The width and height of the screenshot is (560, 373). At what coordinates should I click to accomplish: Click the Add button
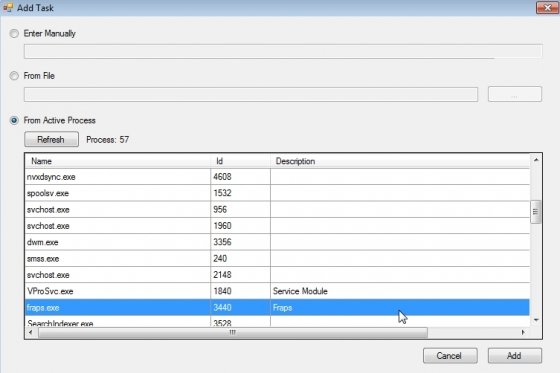coord(515,356)
